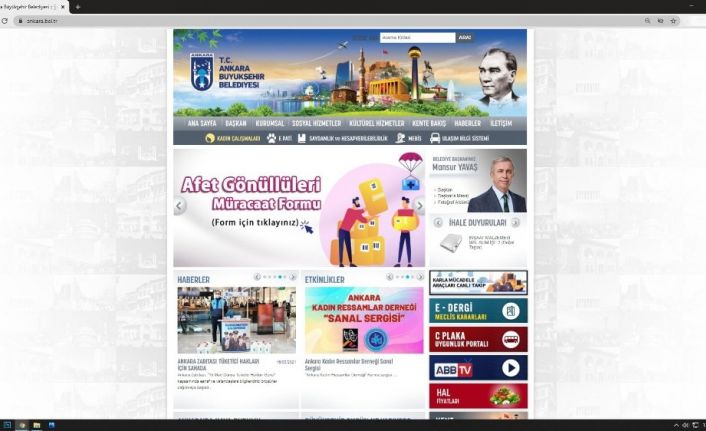Open Hal Fiyatları banner link
706x431 pixels.
tap(478, 395)
